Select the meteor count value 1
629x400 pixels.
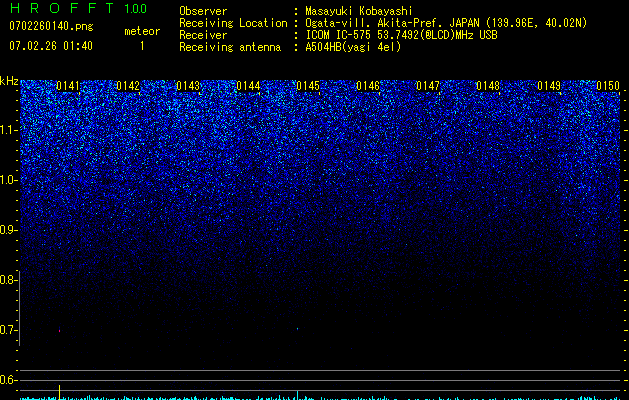142,46
